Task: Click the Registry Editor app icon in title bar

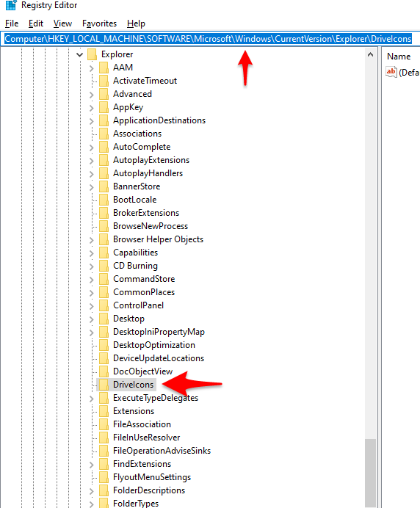Action: 11,5
